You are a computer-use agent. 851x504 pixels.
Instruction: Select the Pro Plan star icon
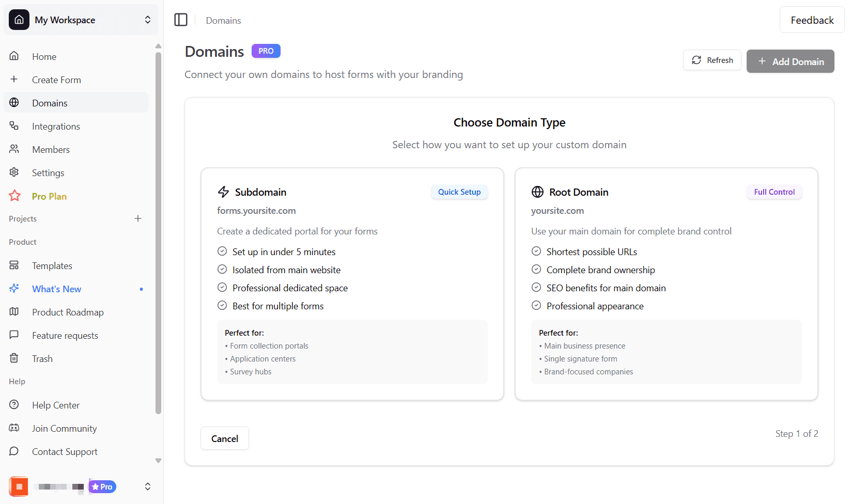coord(14,196)
